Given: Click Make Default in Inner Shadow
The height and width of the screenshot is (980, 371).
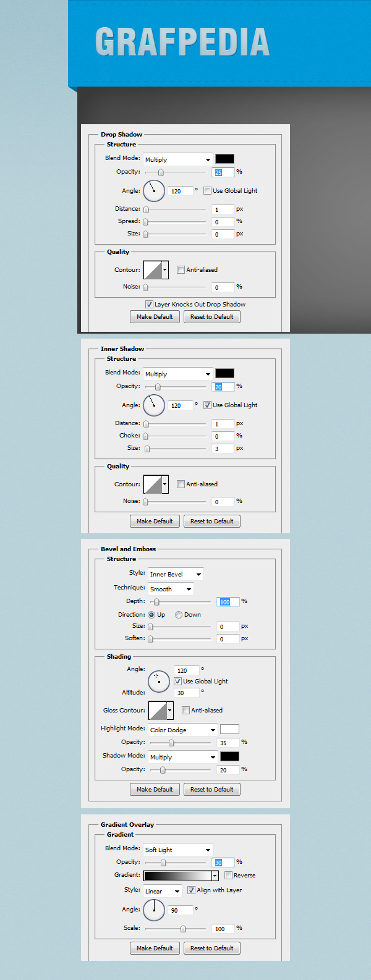Looking at the screenshot, I should pyautogui.click(x=155, y=522).
